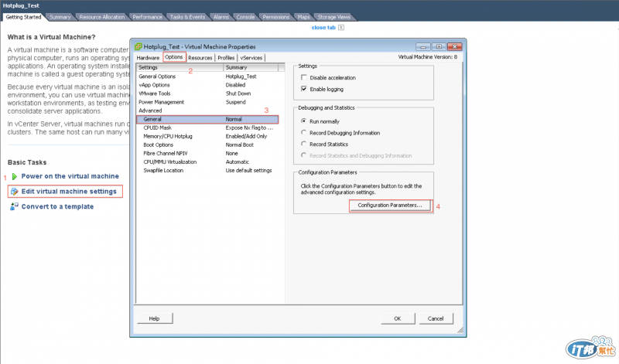This screenshot has height=364, width=619.
Task: Open the Resources tab
Action: click(200, 58)
